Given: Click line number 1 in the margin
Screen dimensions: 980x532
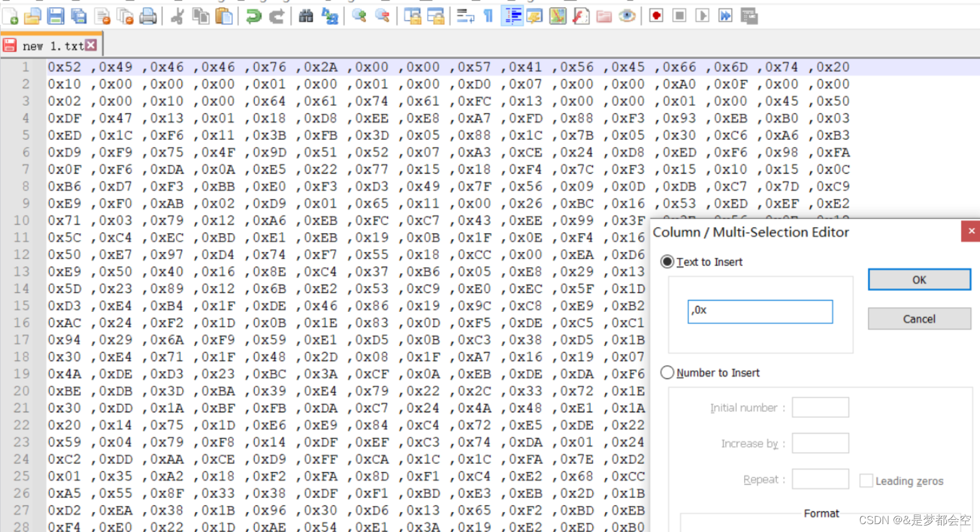Looking at the screenshot, I should point(25,67).
